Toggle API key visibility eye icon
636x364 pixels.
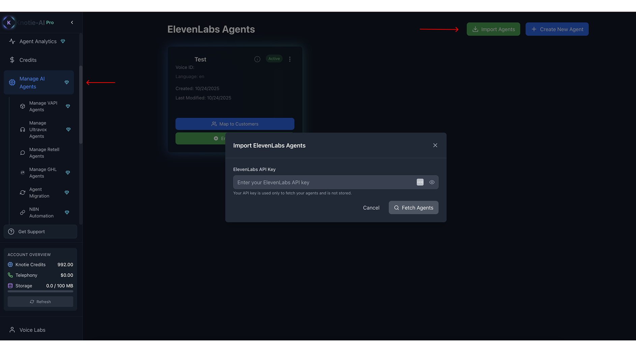pyautogui.click(x=432, y=182)
